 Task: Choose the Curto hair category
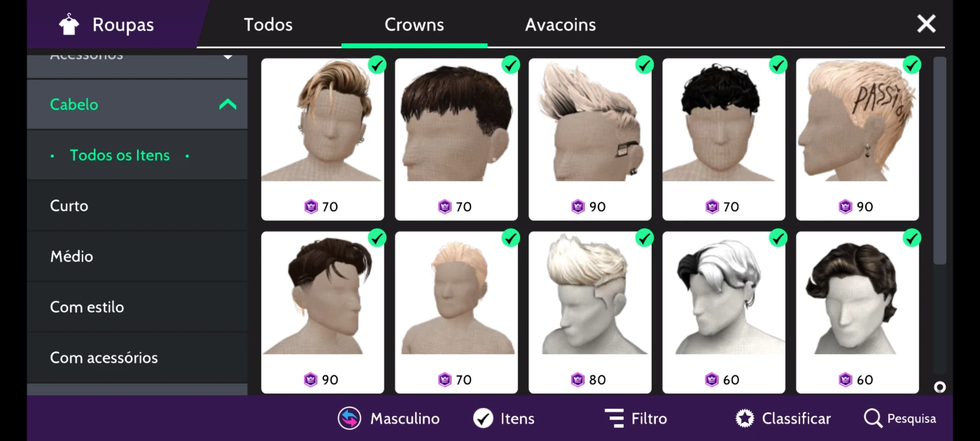coord(137,206)
